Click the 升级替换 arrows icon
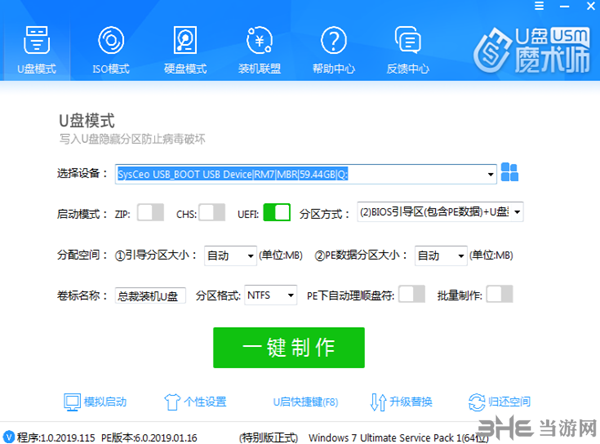 (x=378, y=402)
